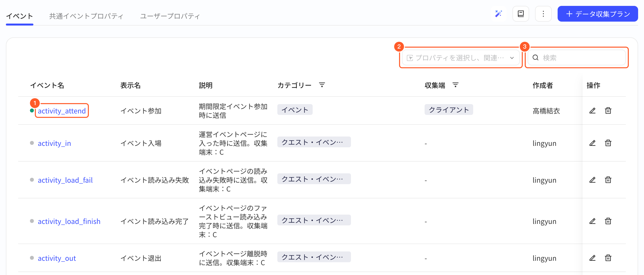644x275 pixels.
Task: Open the activity_load_finish event link
Action: [x=69, y=221]
